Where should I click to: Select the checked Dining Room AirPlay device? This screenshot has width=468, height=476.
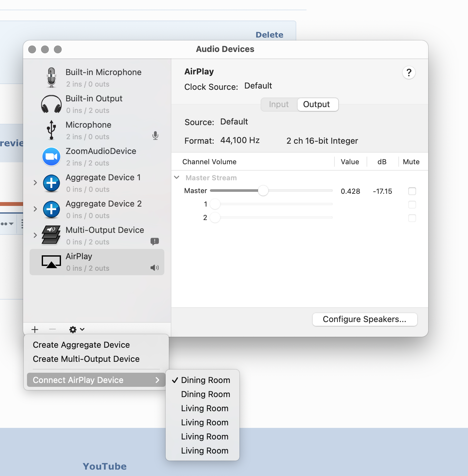203,380
